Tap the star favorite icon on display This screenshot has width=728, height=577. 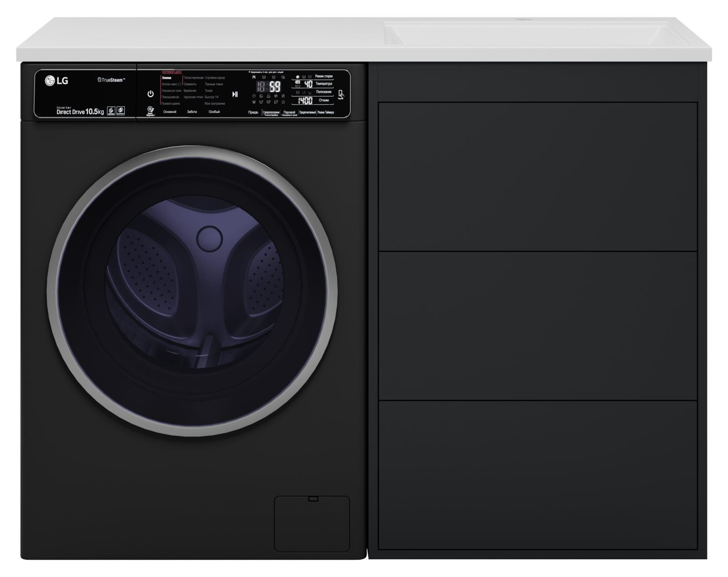pos(283,102)
